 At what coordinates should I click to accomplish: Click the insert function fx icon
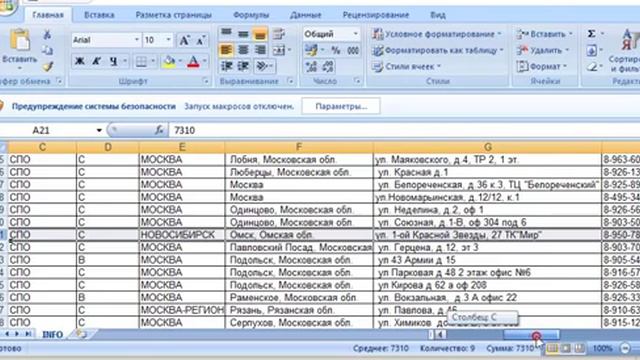[x=159, y=130]
